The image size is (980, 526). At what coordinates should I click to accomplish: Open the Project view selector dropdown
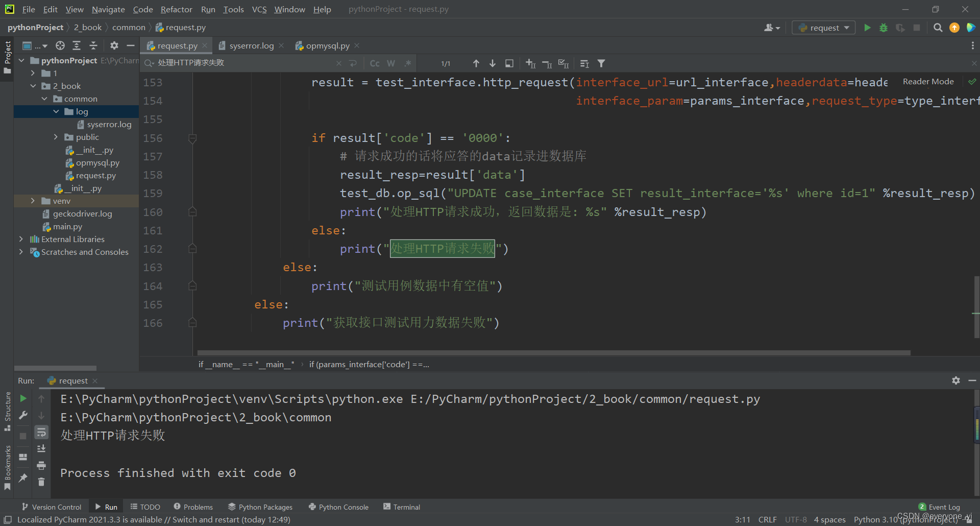35,45
